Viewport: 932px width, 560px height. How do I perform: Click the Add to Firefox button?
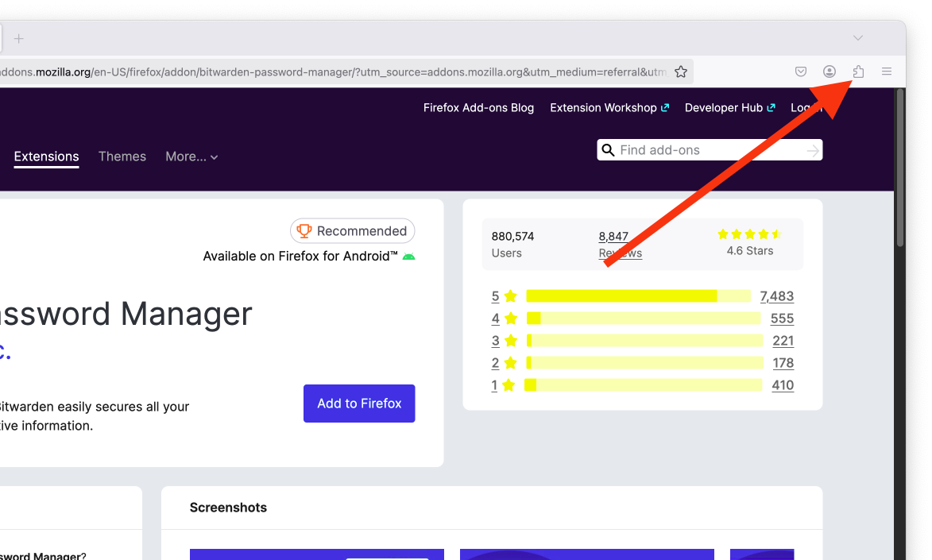point(359,404)
